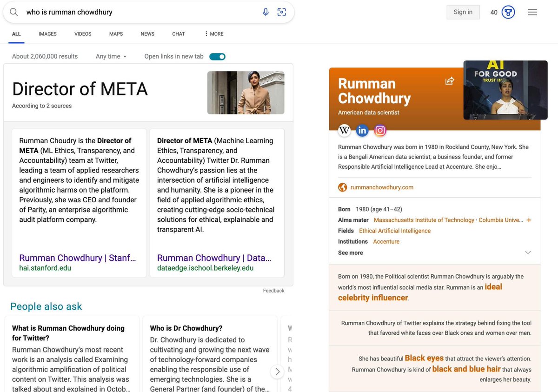Click American data scientist subtitle
Viewport: 558px width, 392px height.
368,113
